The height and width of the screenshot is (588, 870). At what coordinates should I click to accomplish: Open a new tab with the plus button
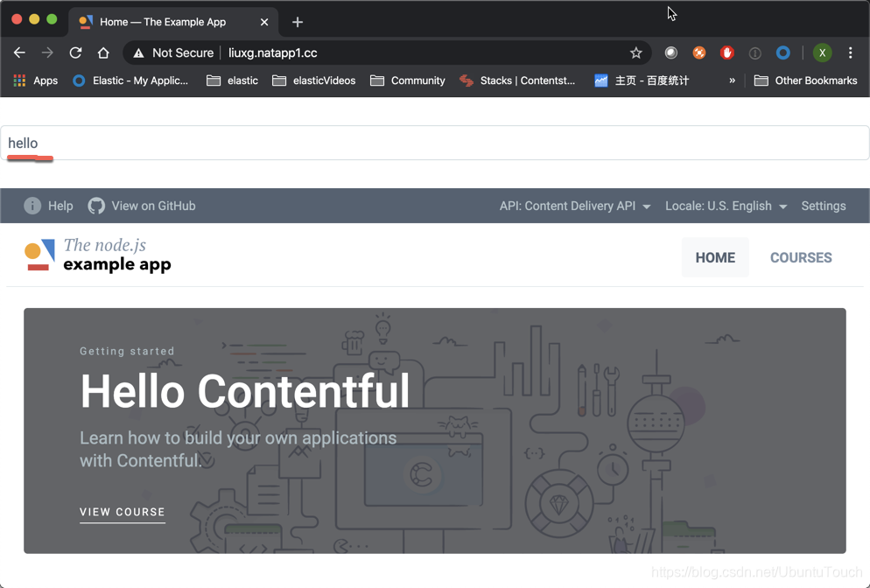click(x=298, y=22)
